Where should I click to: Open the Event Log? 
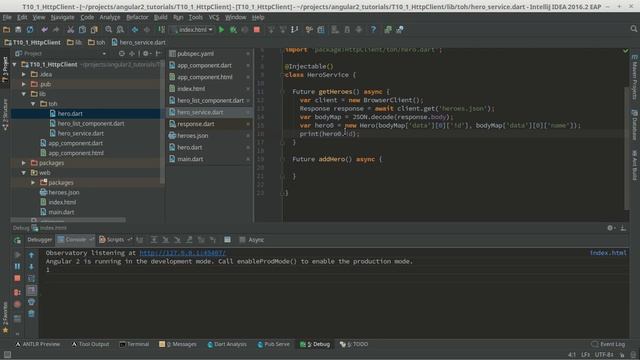tap(608, 344)
